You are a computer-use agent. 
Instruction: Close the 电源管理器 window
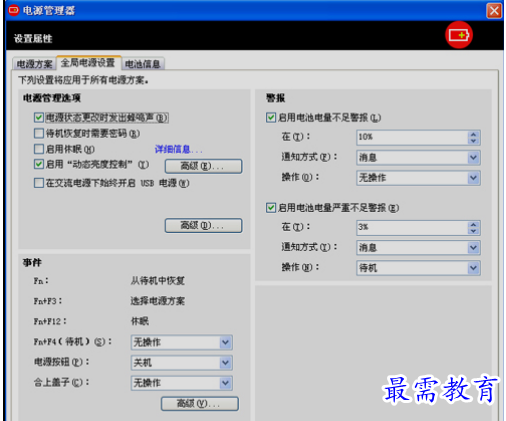click(494, 10)
